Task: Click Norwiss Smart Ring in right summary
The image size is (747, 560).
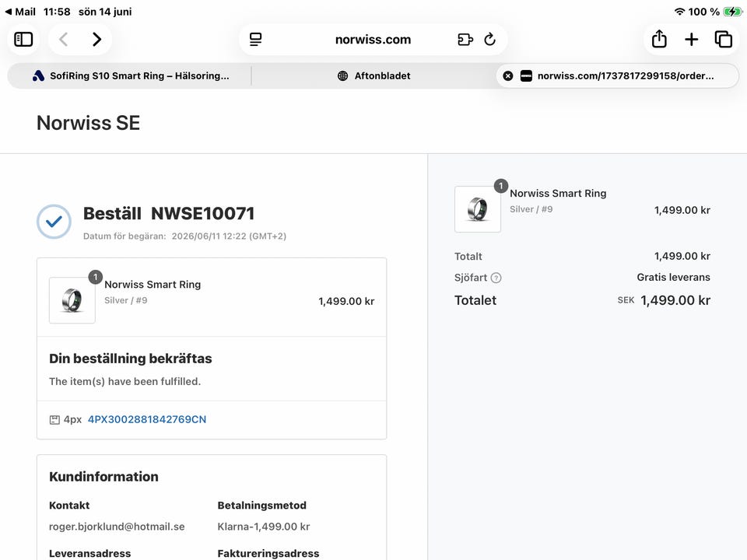Action: pyautogui.click(x=558, y=194)
